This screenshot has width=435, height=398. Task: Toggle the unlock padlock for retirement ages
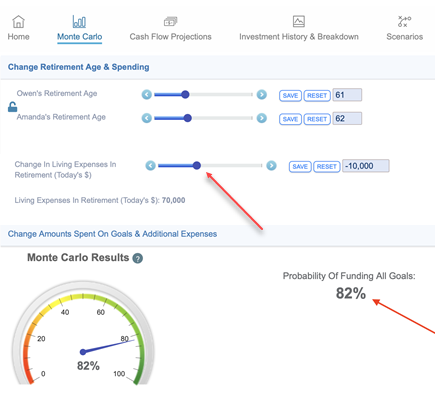click(12, 107)
